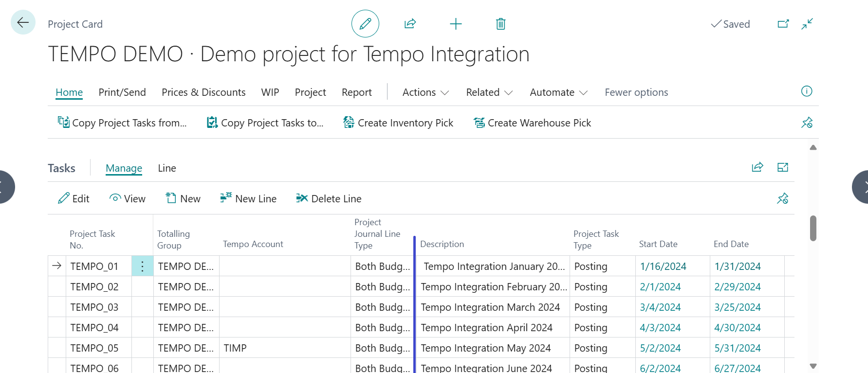Open project card in new window
Screen dimensions: 868x373
coord(783,24)
